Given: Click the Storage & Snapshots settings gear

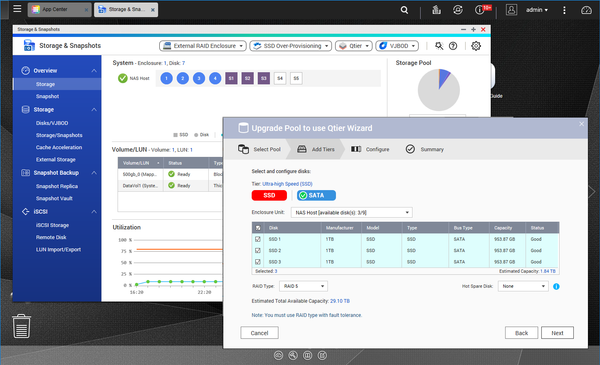Looking at the screenshot, I should click(476, 46).
